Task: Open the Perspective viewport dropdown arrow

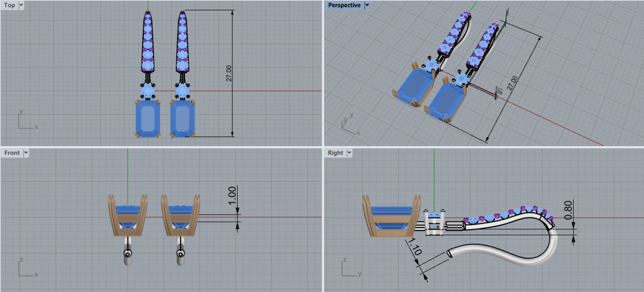Action: pos(367,5)
